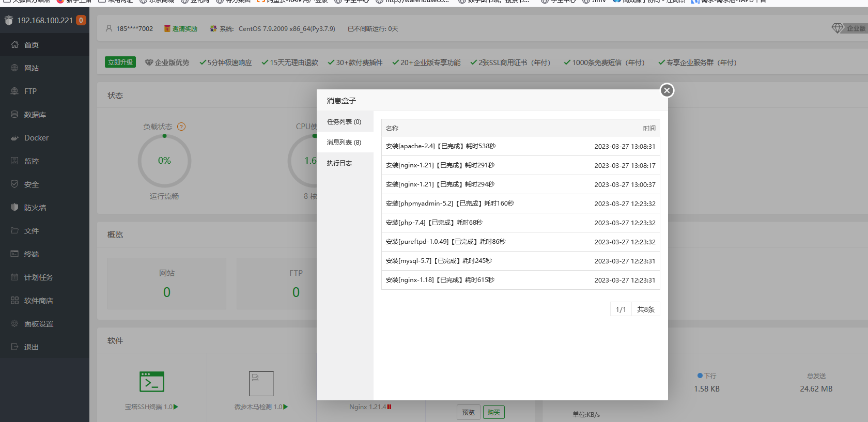868x422 pixels.
Task: Click the 面板设置 gear icon
Action: (14, 323)
